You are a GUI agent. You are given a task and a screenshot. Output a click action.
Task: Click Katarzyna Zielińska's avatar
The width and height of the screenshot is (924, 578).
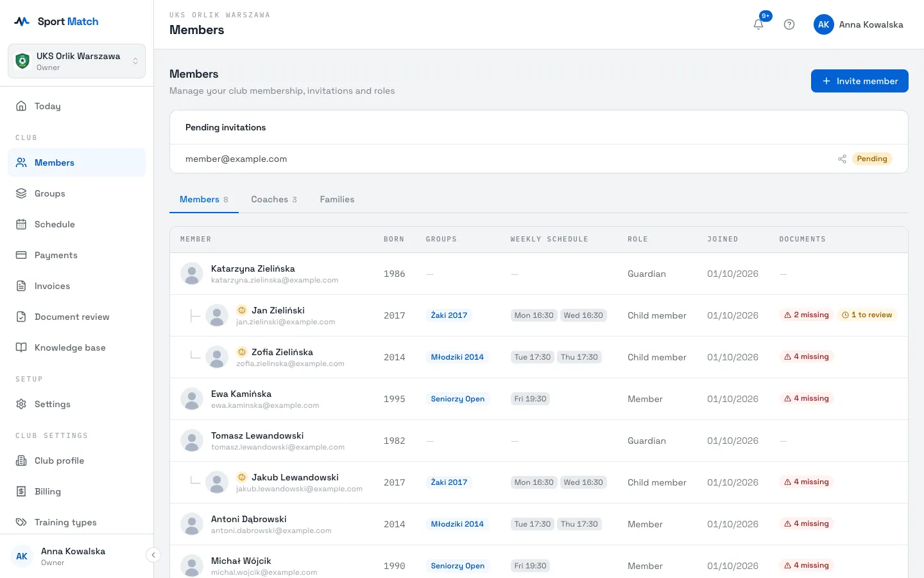tap(192, 274)
